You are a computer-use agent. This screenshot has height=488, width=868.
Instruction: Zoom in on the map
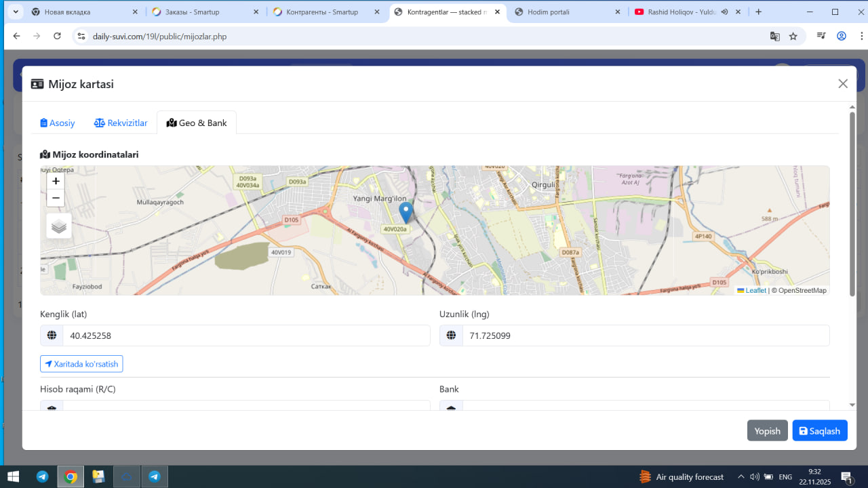pos(56,181)
